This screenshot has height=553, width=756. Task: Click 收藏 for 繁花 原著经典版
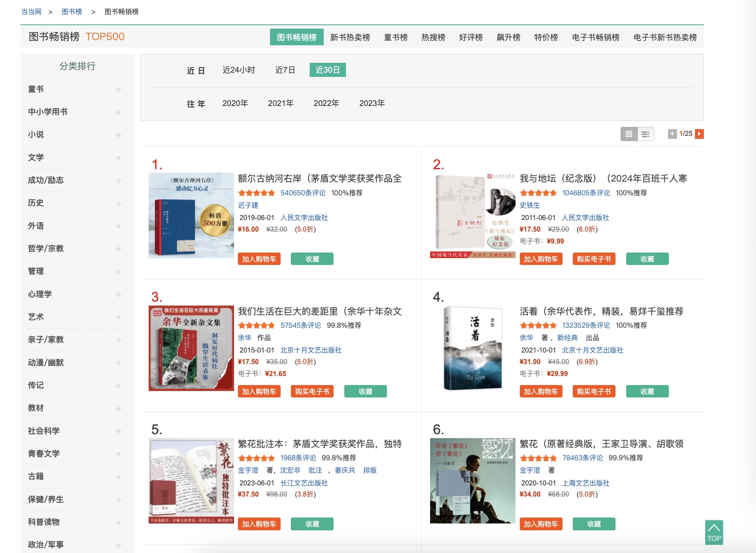tap(594, 524)
